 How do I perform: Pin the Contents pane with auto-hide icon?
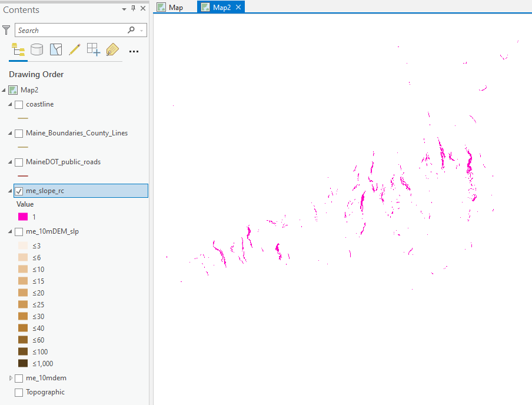[133, 8]
